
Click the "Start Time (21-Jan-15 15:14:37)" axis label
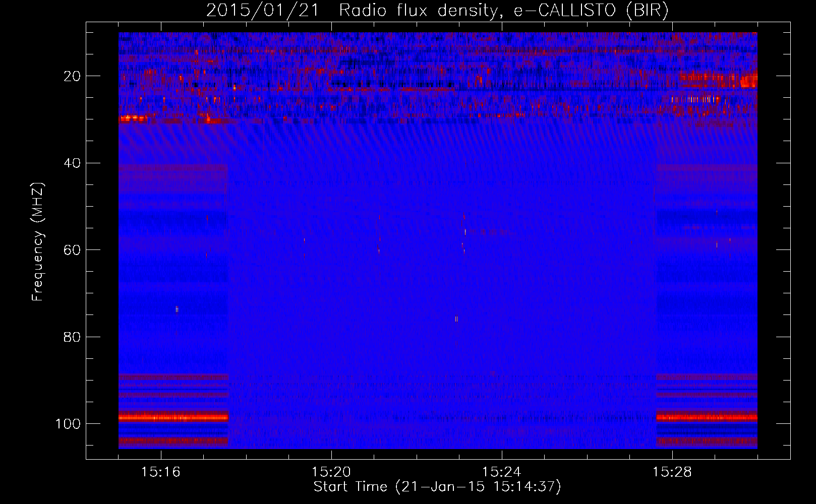(437, 487)
